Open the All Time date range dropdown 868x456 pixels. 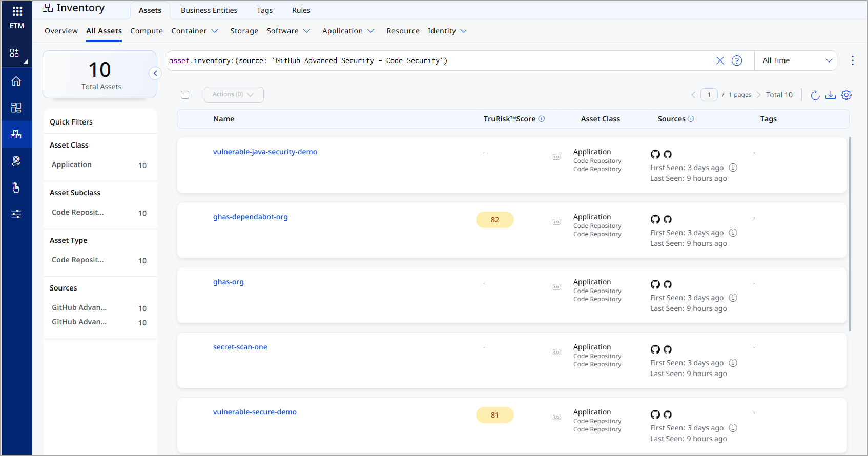(x=796, y=60)
